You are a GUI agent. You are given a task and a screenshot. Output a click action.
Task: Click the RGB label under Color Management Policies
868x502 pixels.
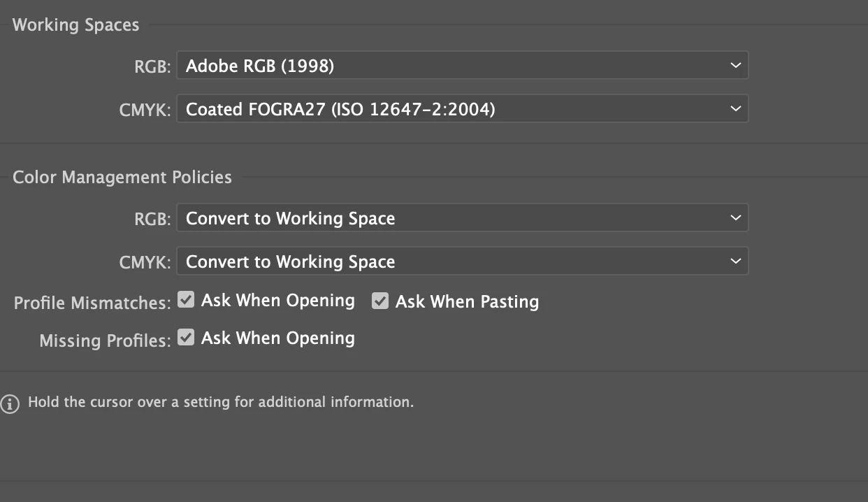(152, 220)
